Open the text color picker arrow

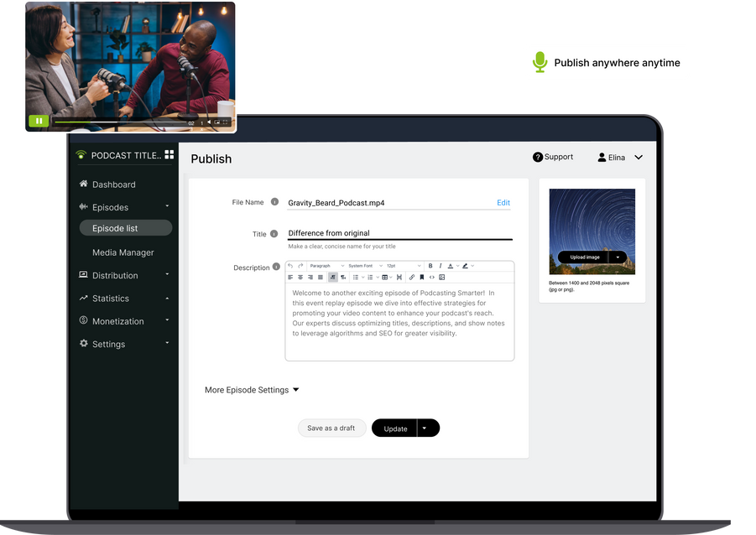point(458,266)
